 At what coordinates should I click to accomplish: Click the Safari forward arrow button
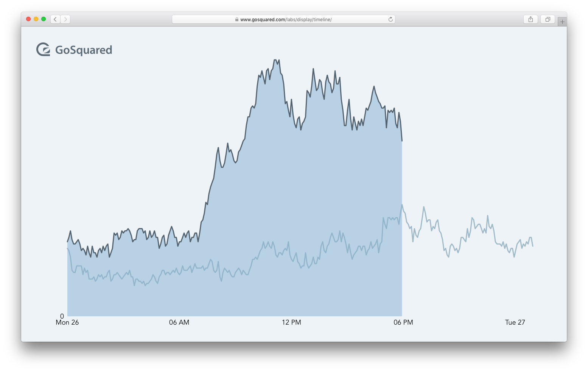pos(65,19)
